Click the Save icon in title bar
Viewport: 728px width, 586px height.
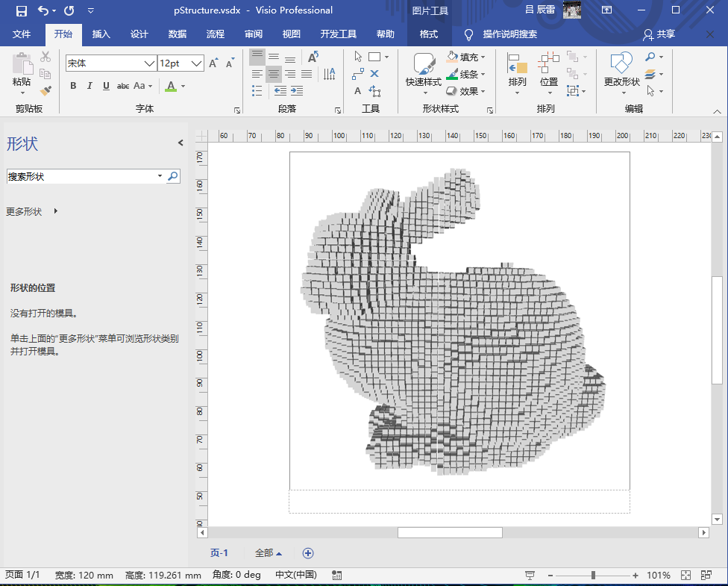22,10
